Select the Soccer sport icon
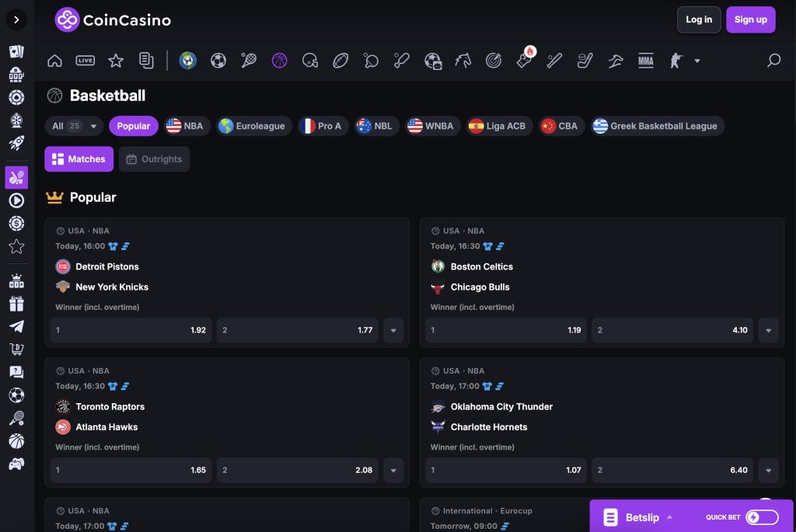796x532 pixels. (218, 60)
